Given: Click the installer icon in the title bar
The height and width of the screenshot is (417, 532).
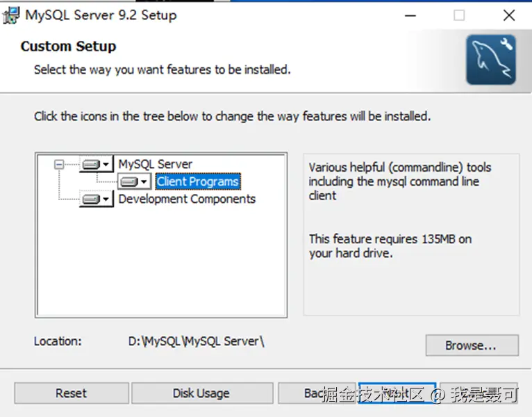Looking at the screenshot, I should tap(12, 15).
